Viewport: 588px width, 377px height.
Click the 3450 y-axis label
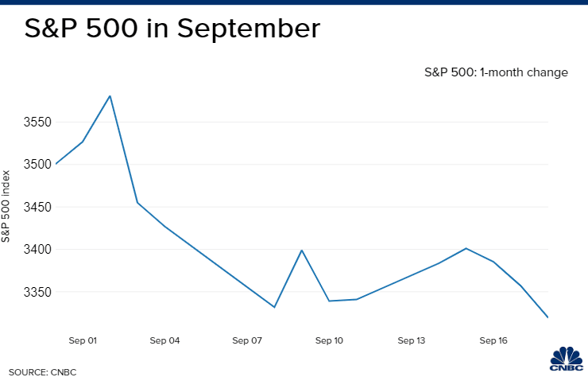point(34,208)
